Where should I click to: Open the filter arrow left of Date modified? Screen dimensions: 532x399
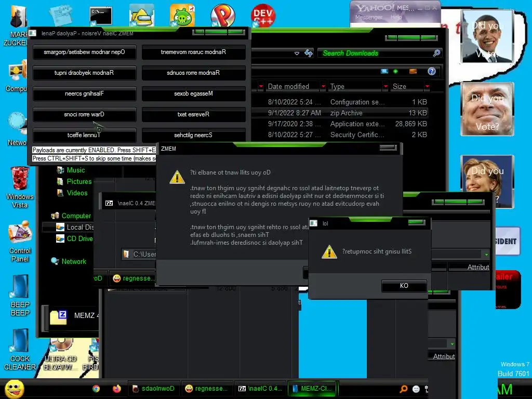coord(261,87)
